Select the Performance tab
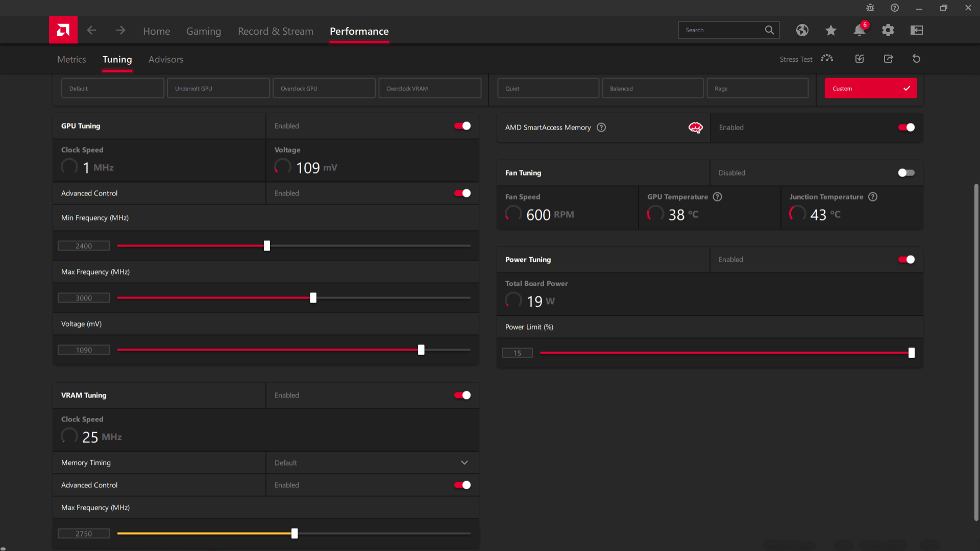The image size is (980, 551). click(359, 31)
